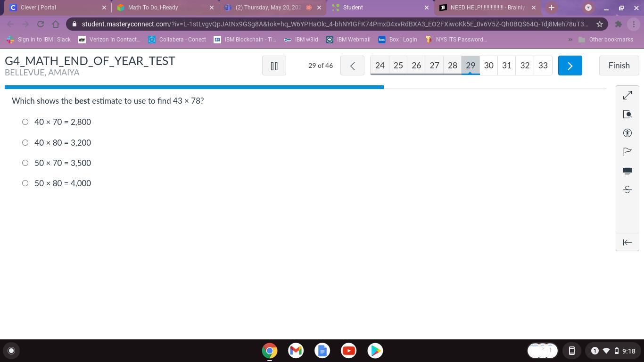
Task: Open the phone hub icon in the shelf
Action: [x=571, y=351]
